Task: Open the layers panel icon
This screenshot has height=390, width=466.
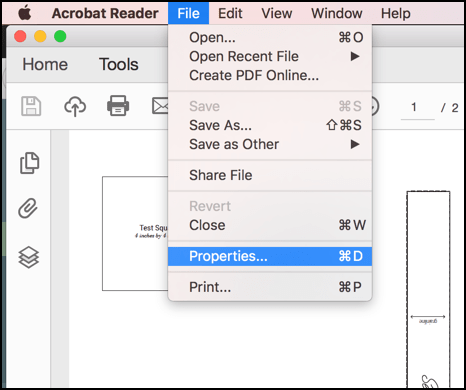Action: pyautogui.click(x=29, y=257)
